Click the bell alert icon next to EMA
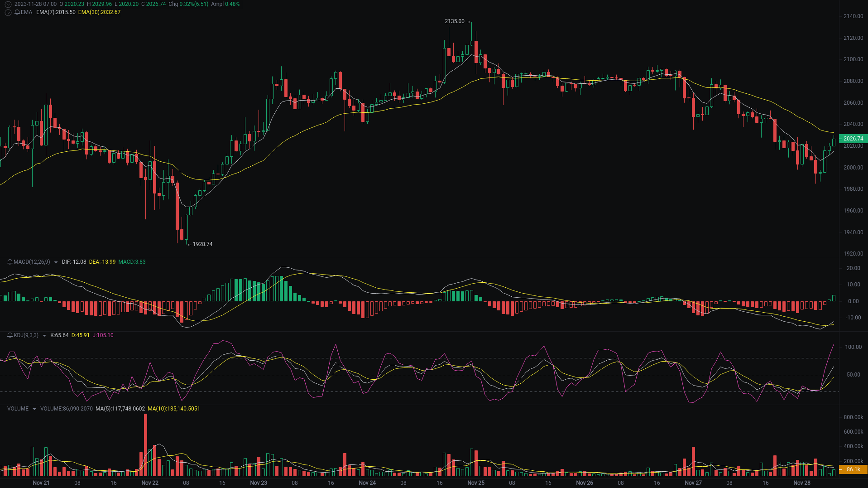 17,12
